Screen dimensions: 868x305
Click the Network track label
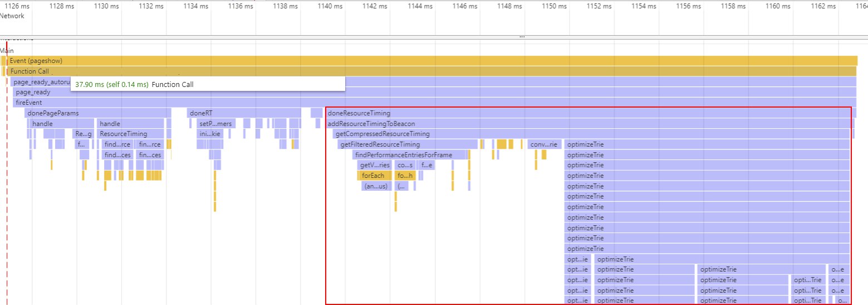click(x=13, y=16)
